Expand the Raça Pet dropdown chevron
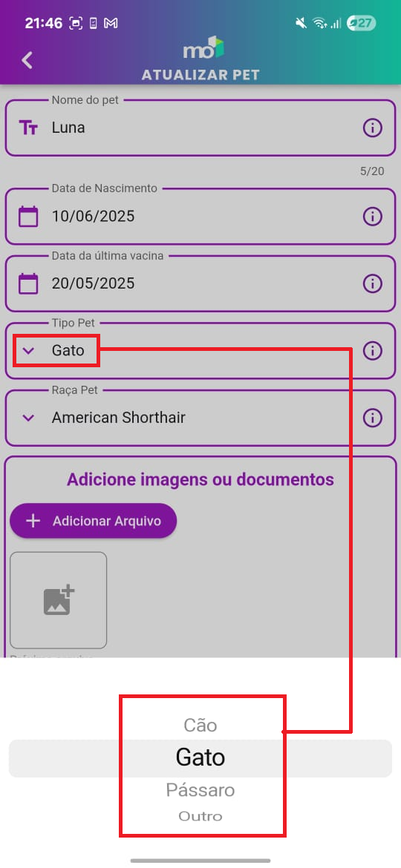 point(28,418)
